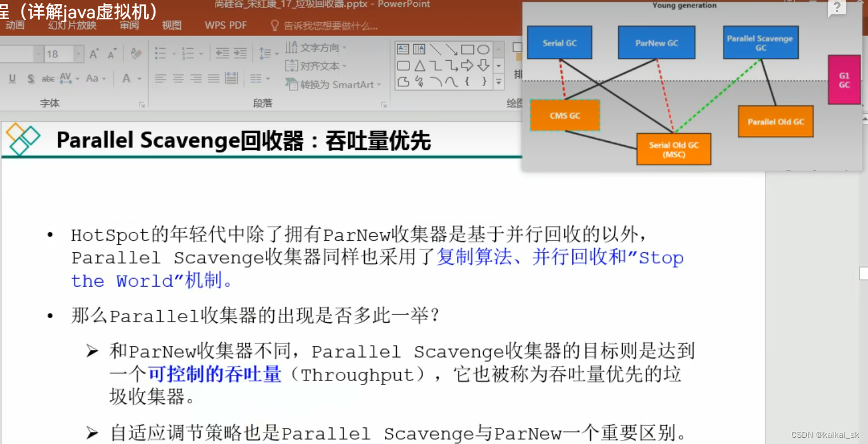Click the 'CMS GC' box in the diagram overlay

(x=565, y=116)
